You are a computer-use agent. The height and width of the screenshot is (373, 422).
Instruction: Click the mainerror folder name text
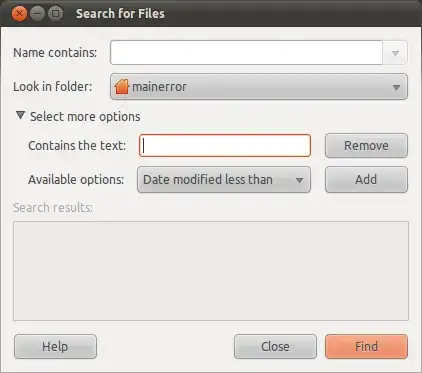[159, 87]
